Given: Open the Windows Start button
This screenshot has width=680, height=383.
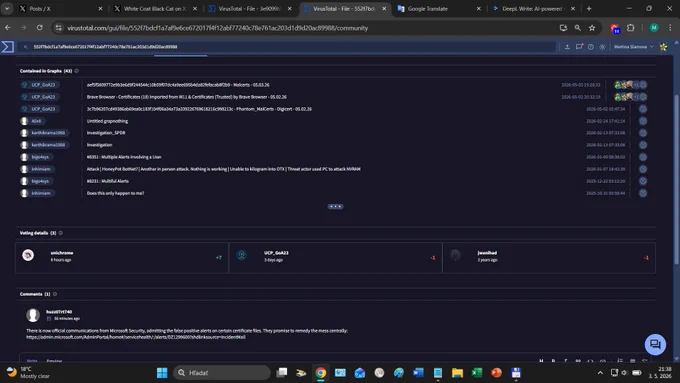Looking at the screenshot, I should pyautogui.click(x=162, y=373).
